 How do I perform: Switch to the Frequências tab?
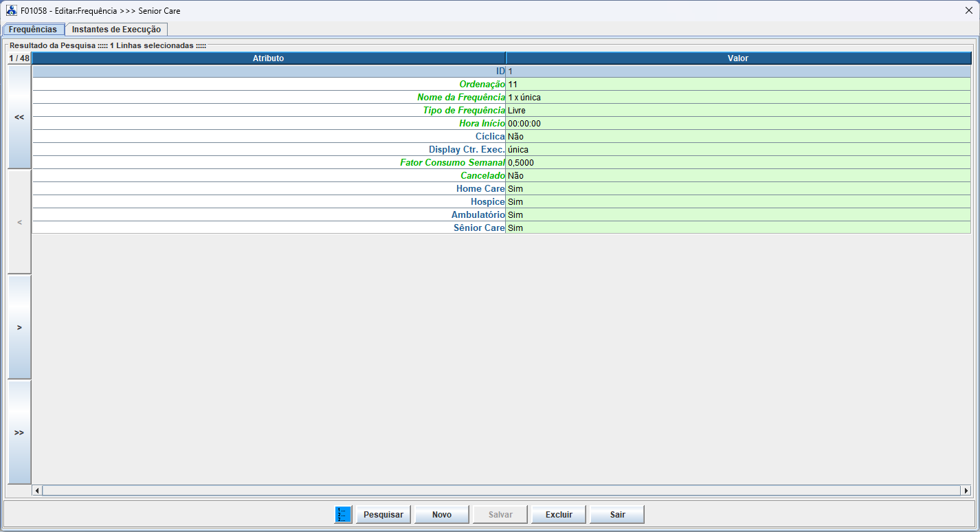[x=33, y=30]
